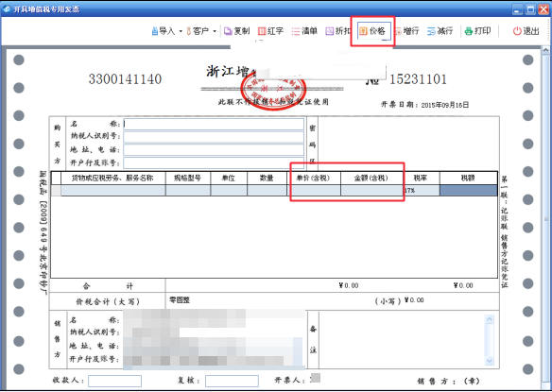
Task: Click the 单价(含税) column header
Action: [313, 179]
